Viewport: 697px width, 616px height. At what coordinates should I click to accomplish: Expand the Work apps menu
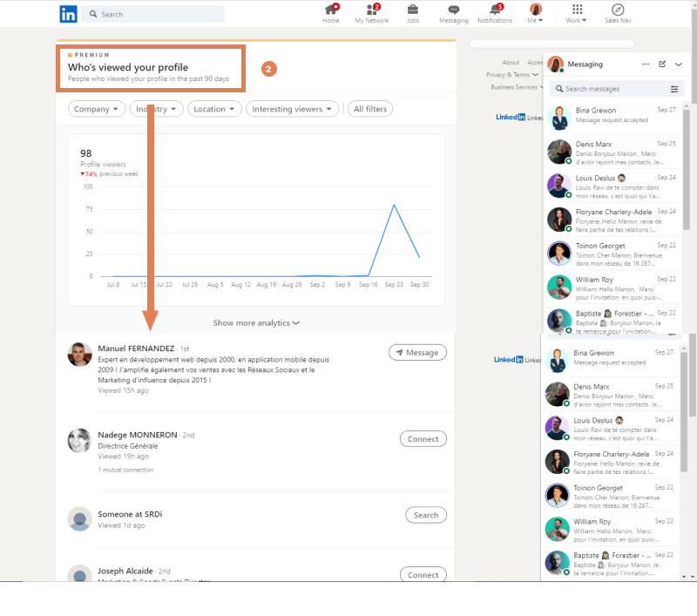click(x=577, y=14)
